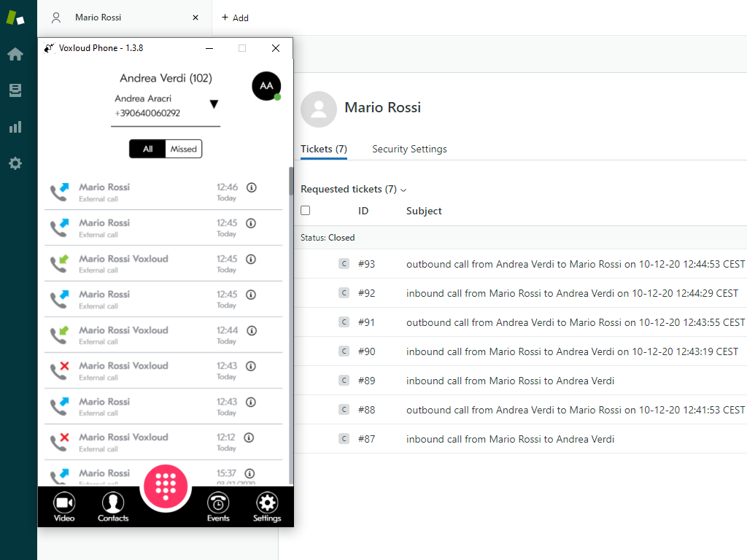Select the Tickets (7) tab
The height and width of the screenshot is (560, 747).
click(323, 149)
